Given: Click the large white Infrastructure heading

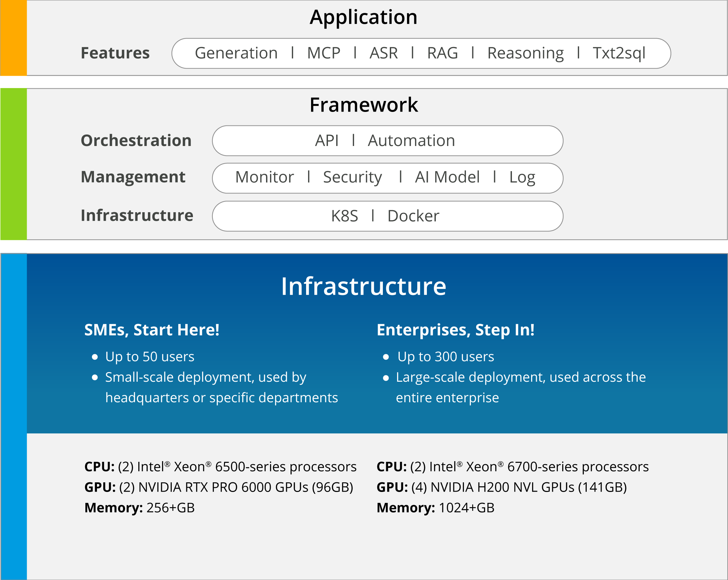Looking at the screenshot, I should tap(364, 286).
